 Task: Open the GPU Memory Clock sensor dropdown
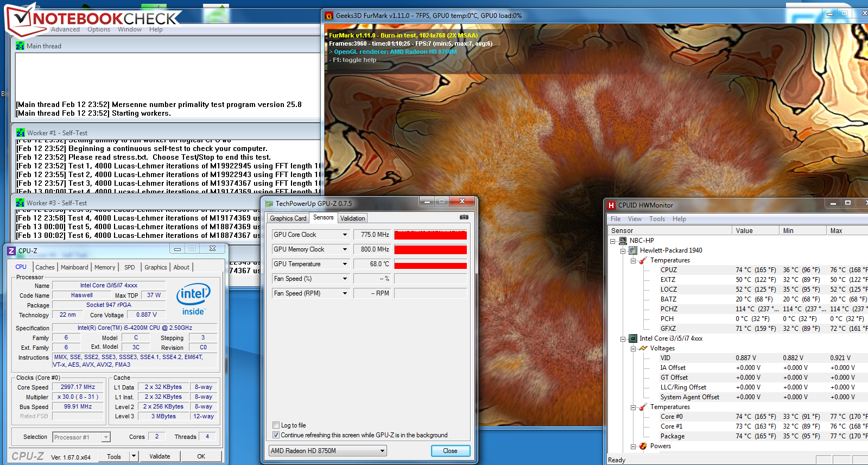(345, 249)
